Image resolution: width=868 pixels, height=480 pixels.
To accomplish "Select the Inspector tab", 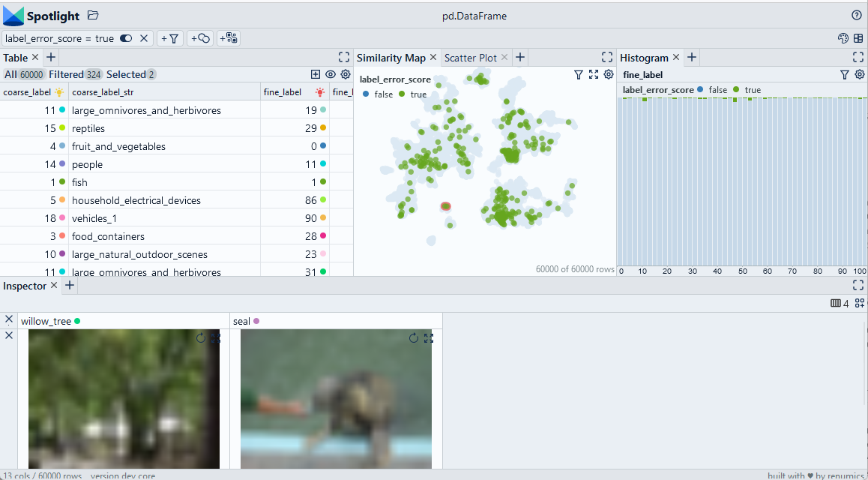I will coord(24,286).
